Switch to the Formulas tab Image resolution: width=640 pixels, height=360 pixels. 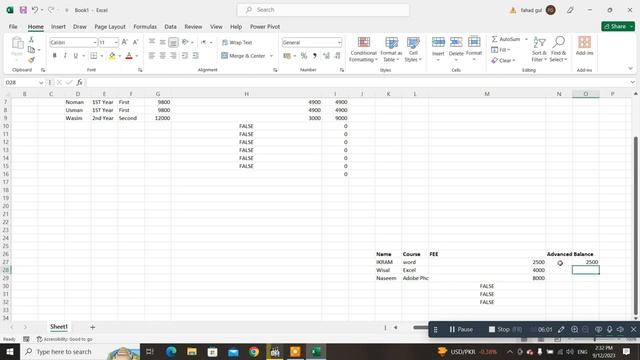(145, 27)
